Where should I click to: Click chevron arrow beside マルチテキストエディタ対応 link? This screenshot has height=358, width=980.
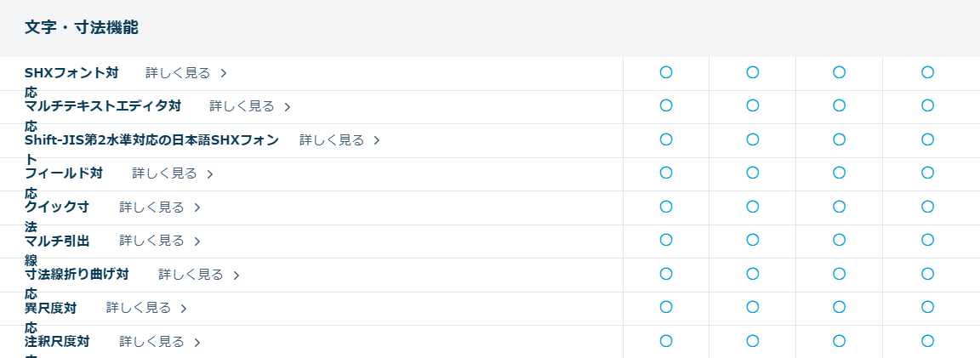[288, 107]
